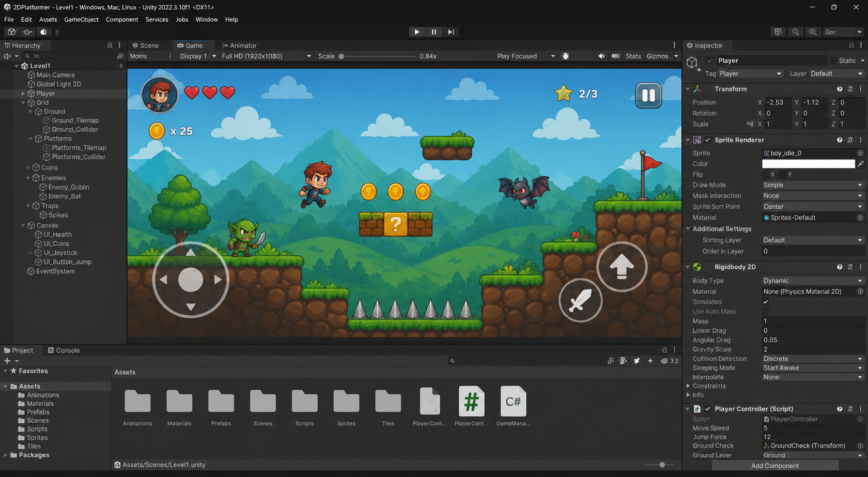
Task: Click the Sprite Renderer Color swatch
Action: point(808,164)
